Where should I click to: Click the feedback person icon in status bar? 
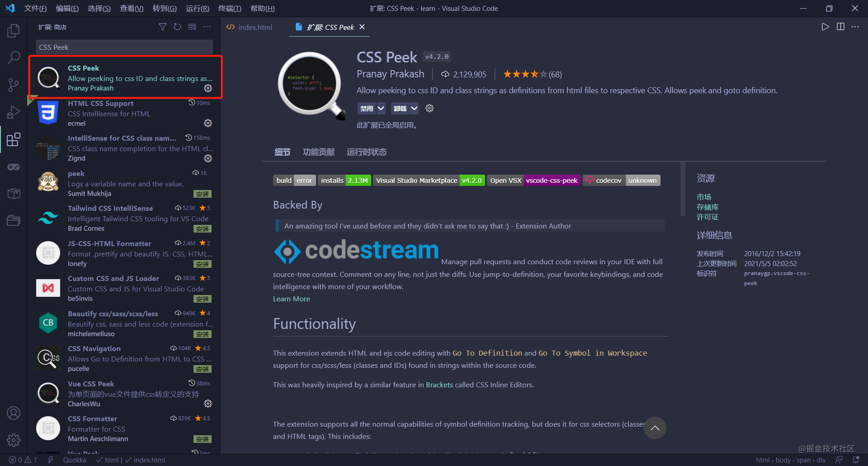pyautogui.click(x=839, y=460)
